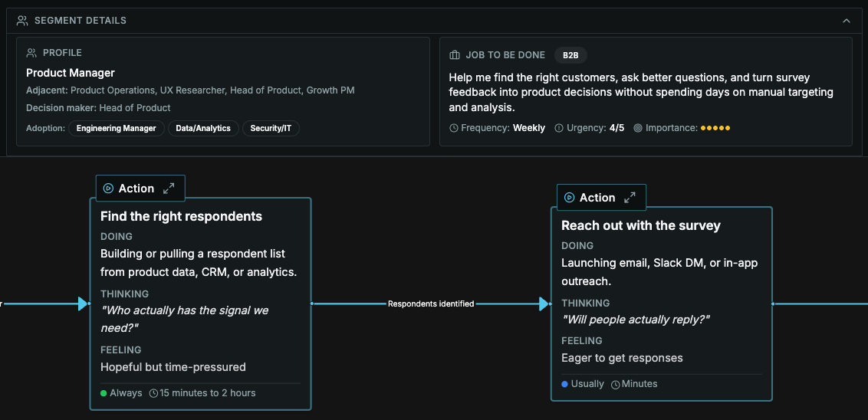Click the Job To Be Done briefcase icon
This screenshot has width=868, height=420.
pos(455,55)
